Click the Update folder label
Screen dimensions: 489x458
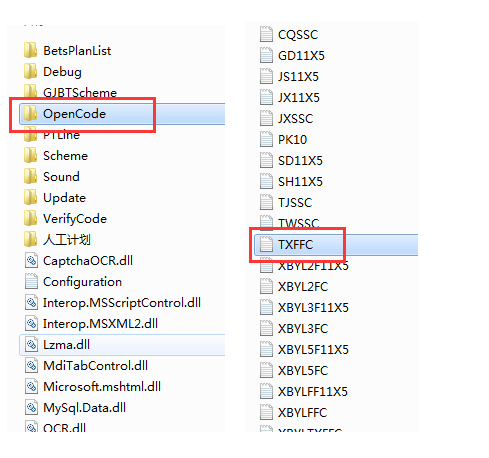(65, 198)
